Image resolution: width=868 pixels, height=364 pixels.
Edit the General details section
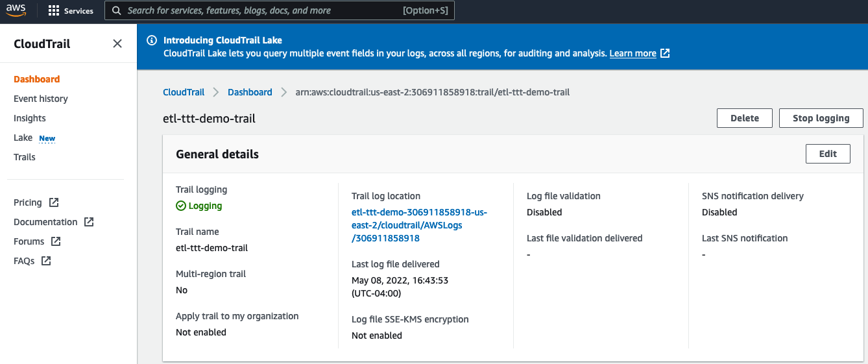[828, 154]
